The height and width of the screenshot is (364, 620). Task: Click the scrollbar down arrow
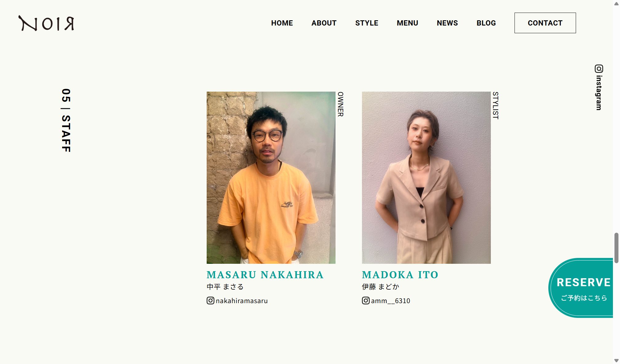[616, 360]
